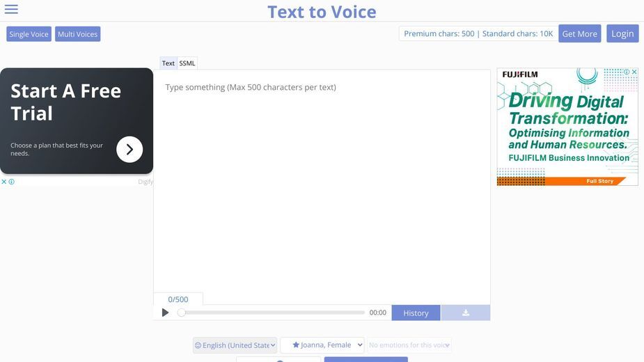Select the Text tab
644x362 pixels.
point(168,63)
